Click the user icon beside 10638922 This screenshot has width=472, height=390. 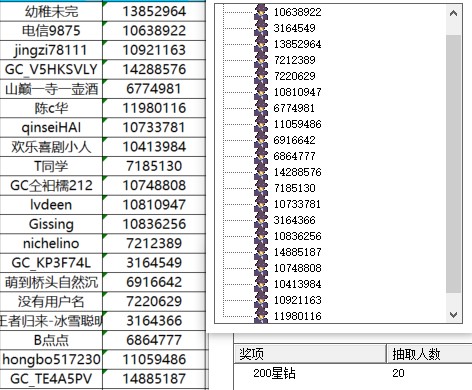coord(261,12)
